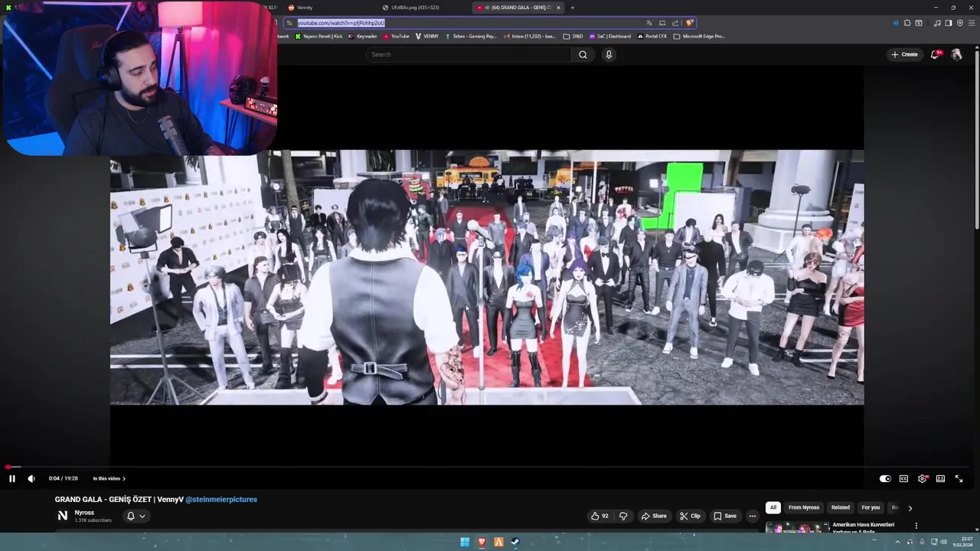Image resolution: width=980 pixels, height=551 pixels.
Task: Open the SaC | Dashboard bookmark
Action: (610, 36)
